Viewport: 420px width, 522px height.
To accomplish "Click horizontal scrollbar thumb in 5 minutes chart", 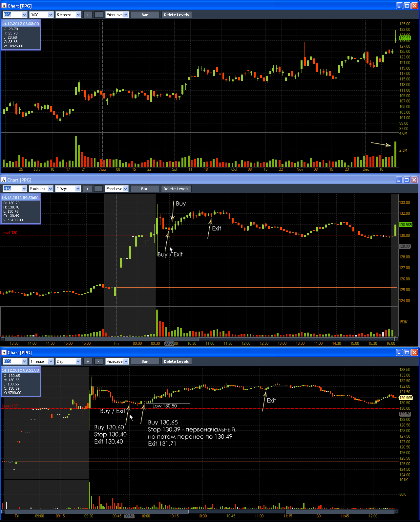I will [296, 339].
